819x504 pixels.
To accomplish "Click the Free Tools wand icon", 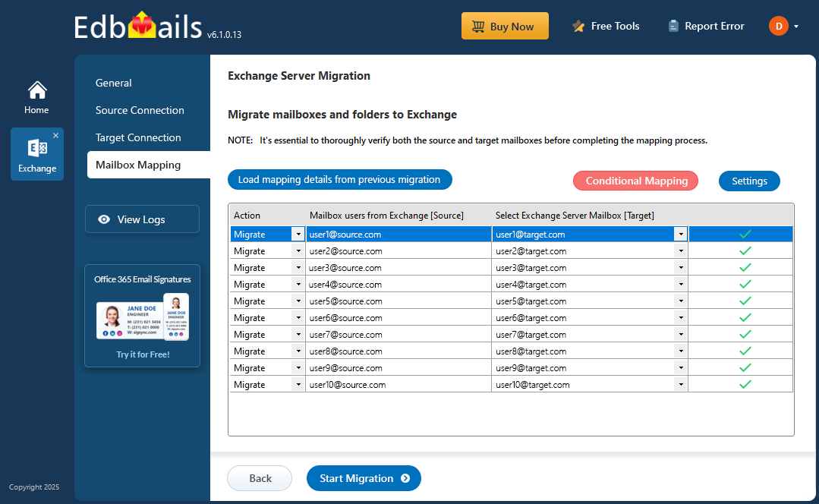I will click(577, 25).
